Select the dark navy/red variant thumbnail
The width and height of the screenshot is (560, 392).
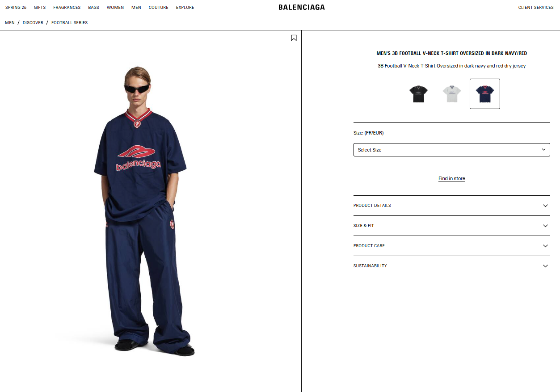(x=485, y=94)
